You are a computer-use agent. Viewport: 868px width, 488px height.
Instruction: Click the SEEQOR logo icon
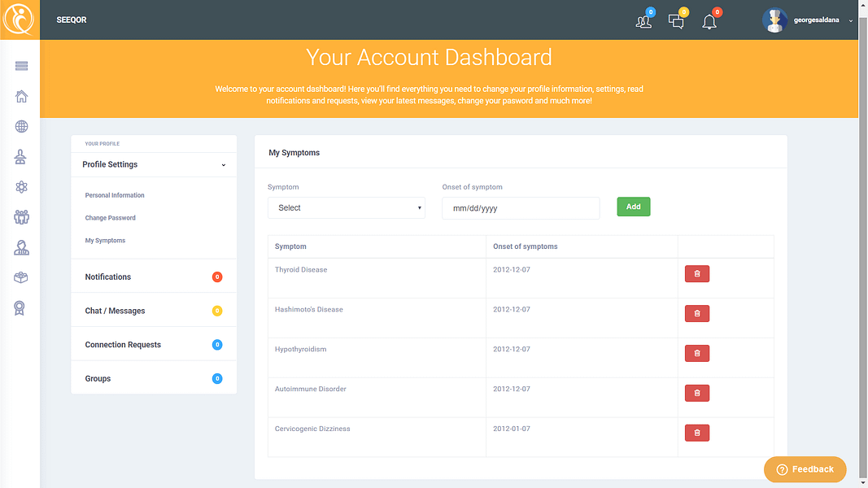point(20,20)
